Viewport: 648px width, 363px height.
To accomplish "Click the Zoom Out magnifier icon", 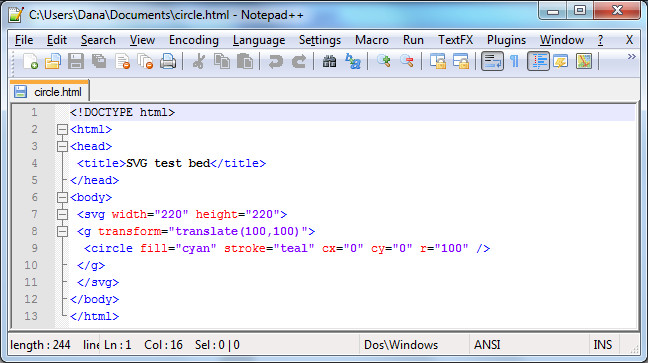I will coord(407,62).
